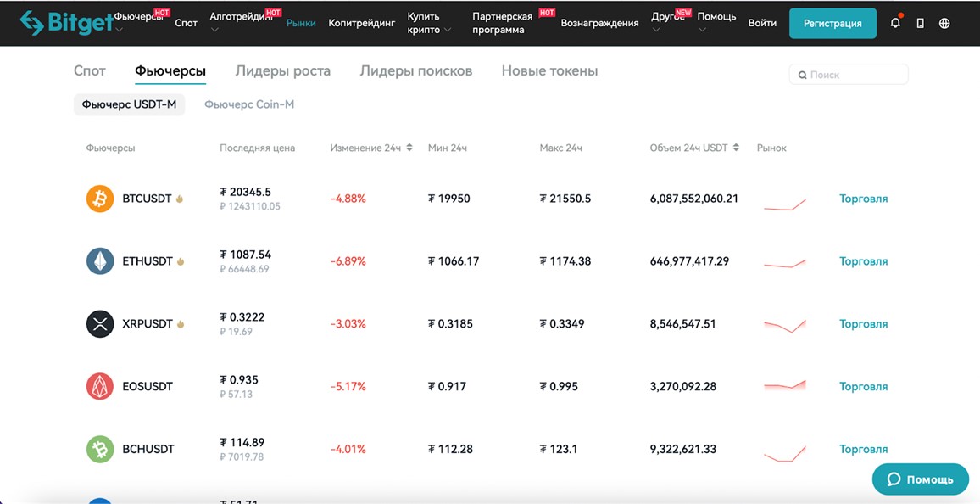Open Партнерская программа in the navigation
980x504 pixels.
point(503,23)
